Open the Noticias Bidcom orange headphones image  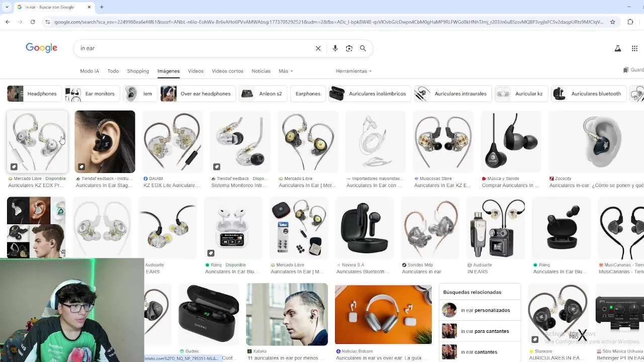[383, 314]
